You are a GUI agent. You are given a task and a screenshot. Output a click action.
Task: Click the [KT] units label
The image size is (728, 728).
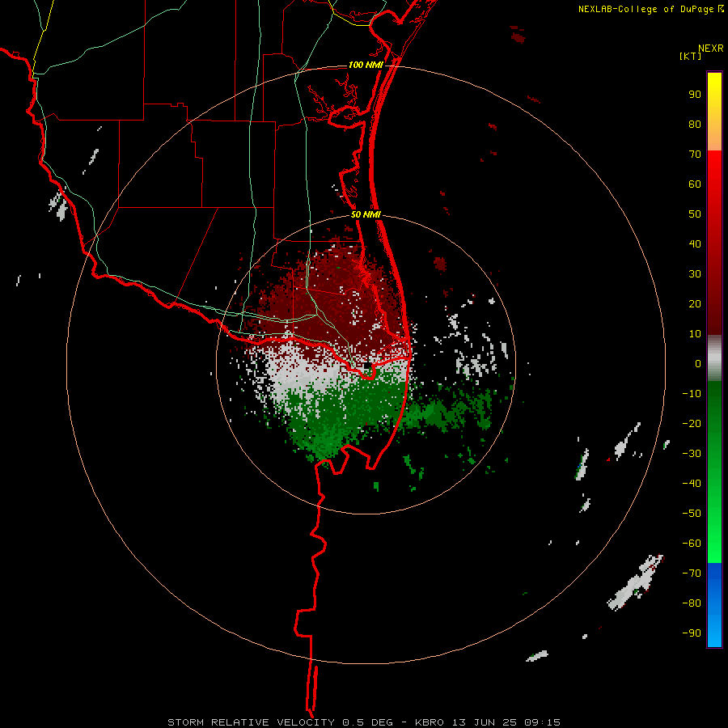[691, 56]
